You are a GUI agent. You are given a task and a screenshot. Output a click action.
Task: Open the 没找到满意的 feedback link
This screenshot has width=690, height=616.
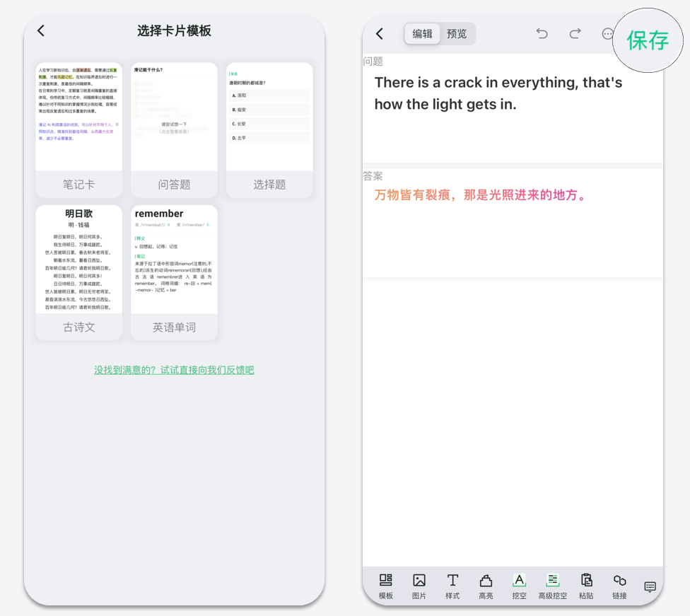pyautogui.click(x=174, y=370)
